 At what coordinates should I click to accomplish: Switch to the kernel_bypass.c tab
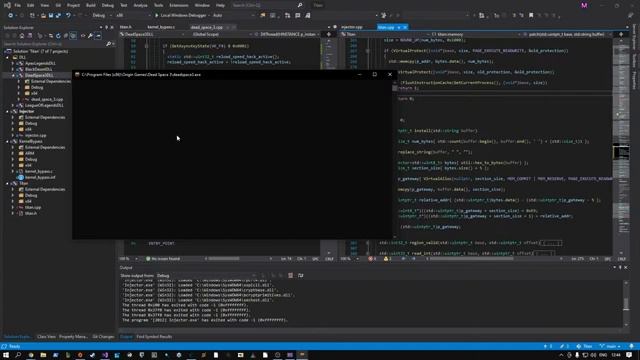pos(161,27)
